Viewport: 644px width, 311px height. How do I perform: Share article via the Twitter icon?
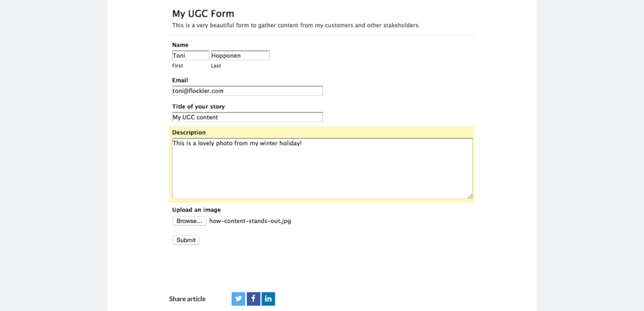[238, 299]
